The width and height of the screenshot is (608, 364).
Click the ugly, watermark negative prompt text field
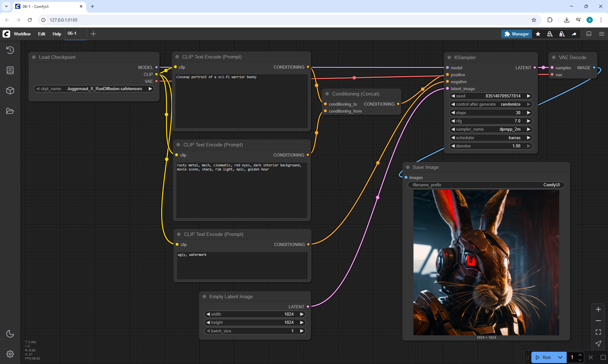(242, 265)
